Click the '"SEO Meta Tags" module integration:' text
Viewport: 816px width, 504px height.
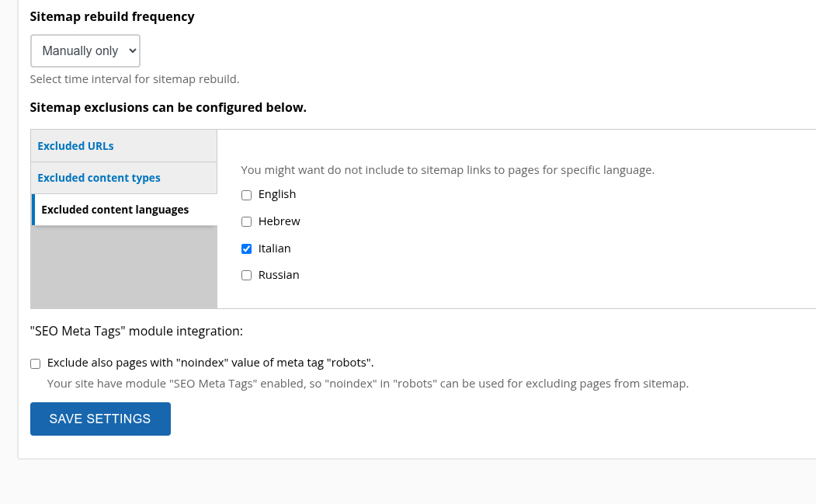(x=137, y=331)
